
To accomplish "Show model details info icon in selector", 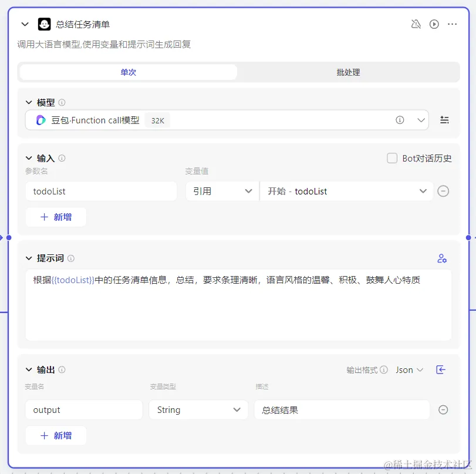I will (400, 120).
